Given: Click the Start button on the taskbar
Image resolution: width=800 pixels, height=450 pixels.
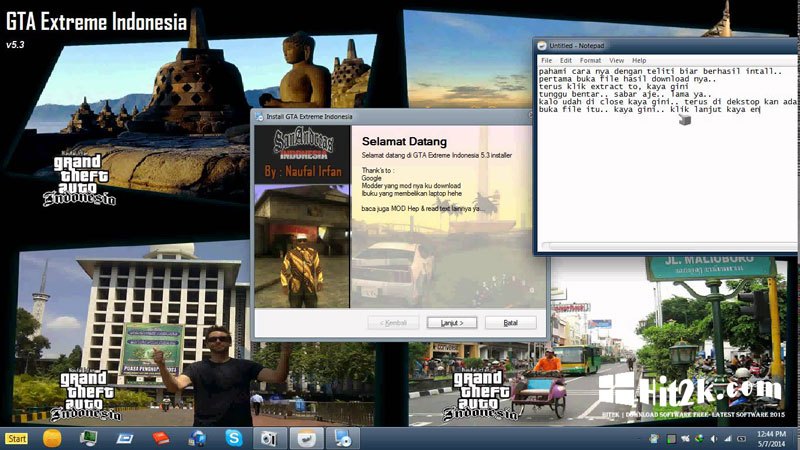Looking at the screenshot, I should tap(17, 439).
